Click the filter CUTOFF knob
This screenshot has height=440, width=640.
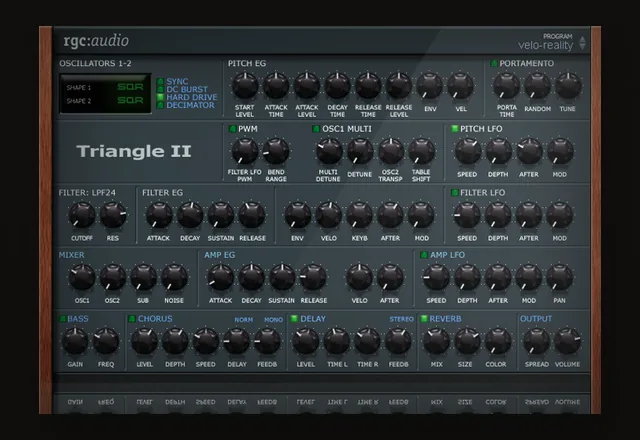coord(82,215)
